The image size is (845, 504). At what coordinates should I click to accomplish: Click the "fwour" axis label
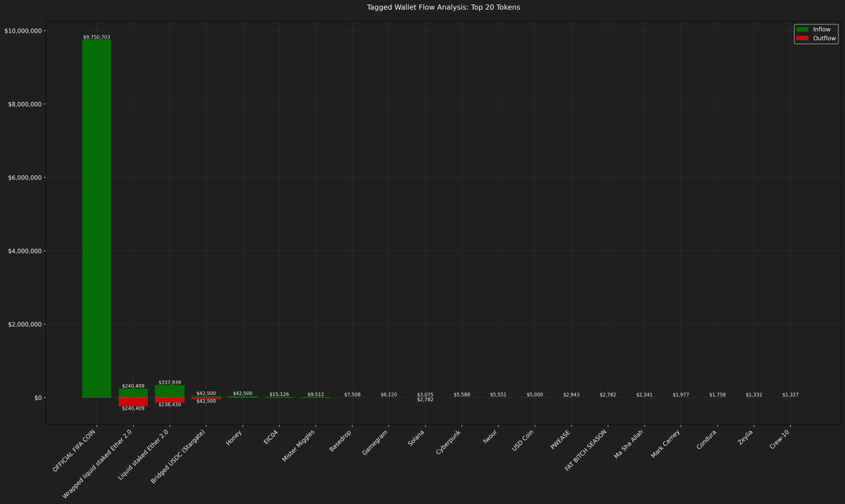492,436
